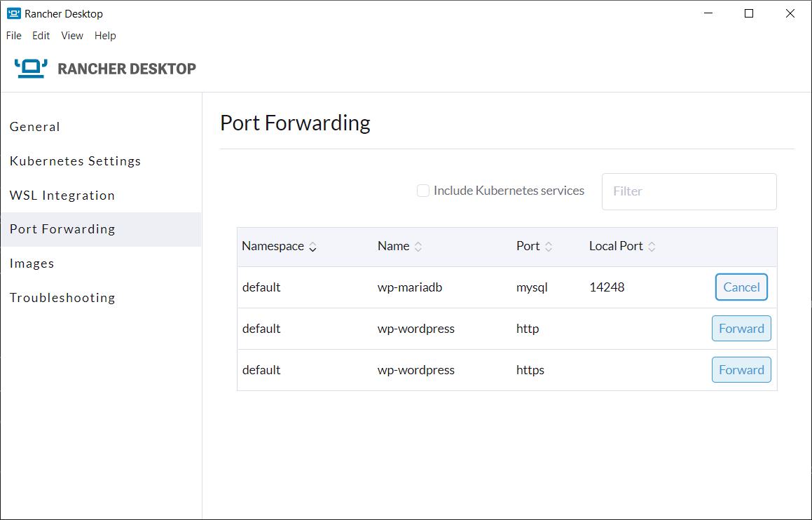Minimize the Rancher Desktop window
The image size is (812, 520).
pos(708,13)
